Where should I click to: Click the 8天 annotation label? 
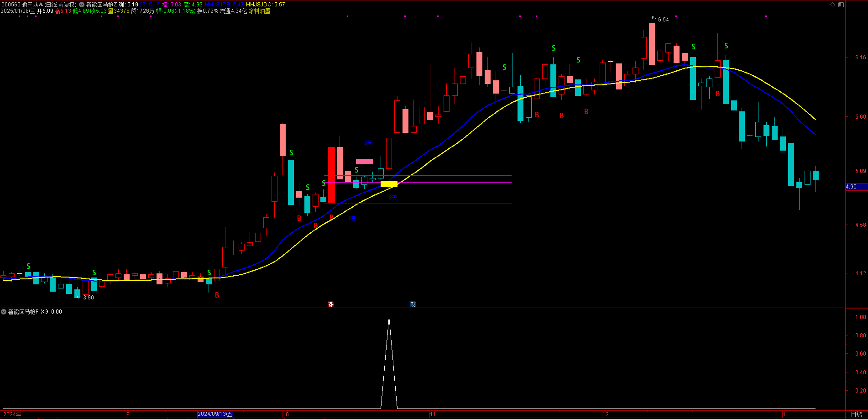coord(393,198)
